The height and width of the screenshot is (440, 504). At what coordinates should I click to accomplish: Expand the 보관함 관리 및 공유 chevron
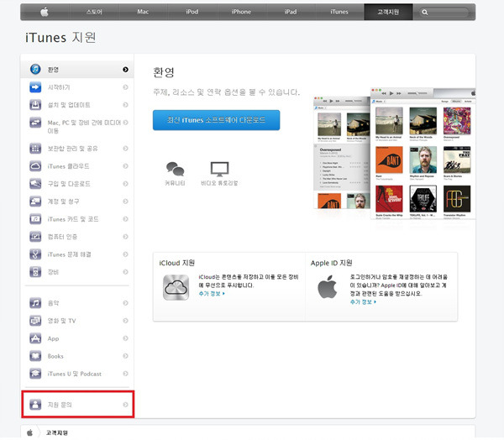coord(125,148)
